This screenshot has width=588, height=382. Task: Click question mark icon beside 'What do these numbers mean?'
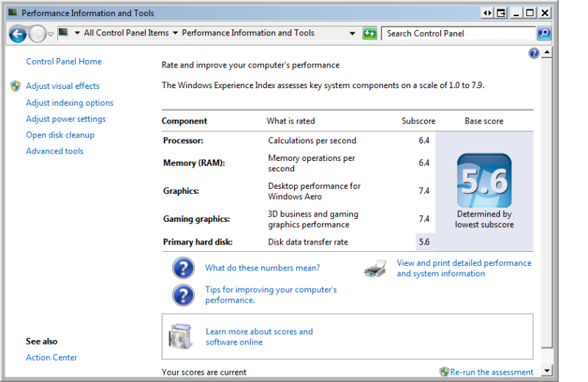click(183, 268)
